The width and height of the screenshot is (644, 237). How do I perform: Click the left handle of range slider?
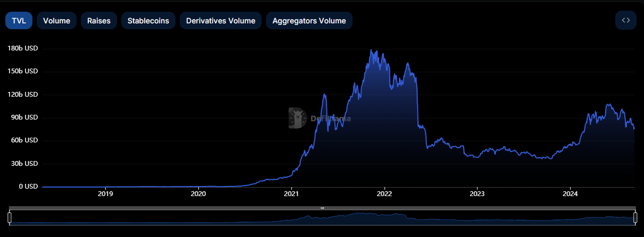(x=10, y=217)
